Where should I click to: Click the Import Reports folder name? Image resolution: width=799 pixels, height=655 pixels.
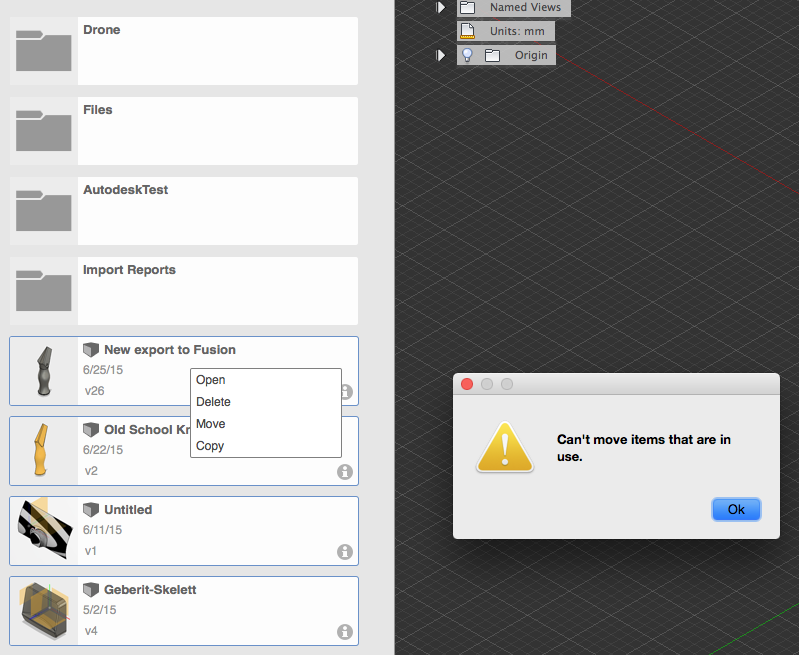(129, 270)
